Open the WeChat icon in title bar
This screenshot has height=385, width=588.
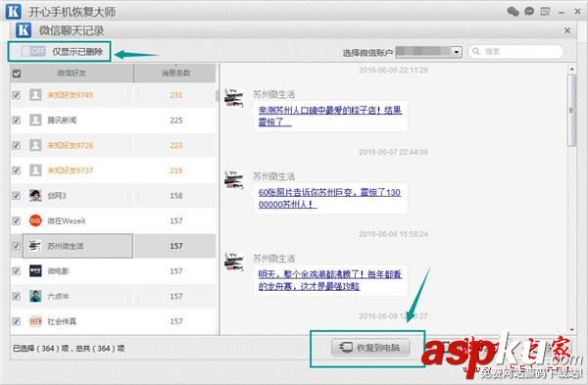coord(513,11)
